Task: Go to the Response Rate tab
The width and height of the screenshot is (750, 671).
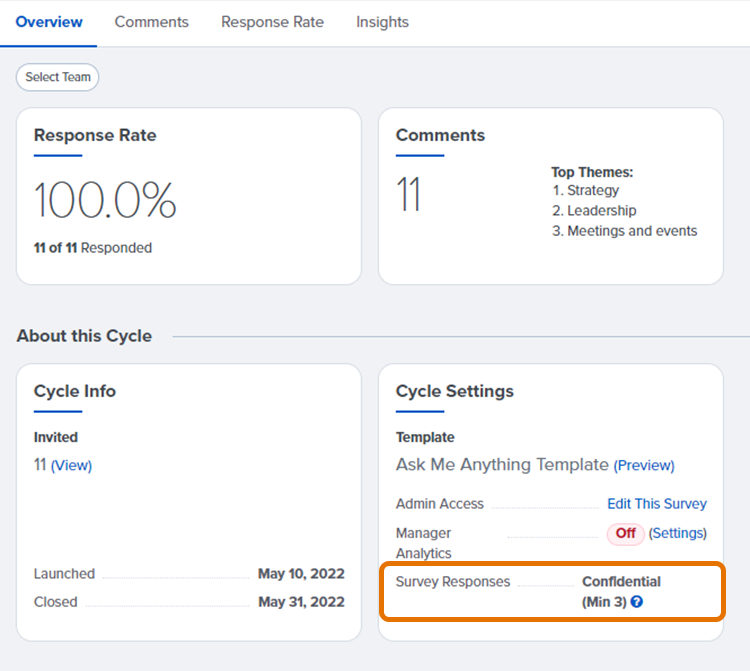Action: pyautogui.click(x=272, y=22)
